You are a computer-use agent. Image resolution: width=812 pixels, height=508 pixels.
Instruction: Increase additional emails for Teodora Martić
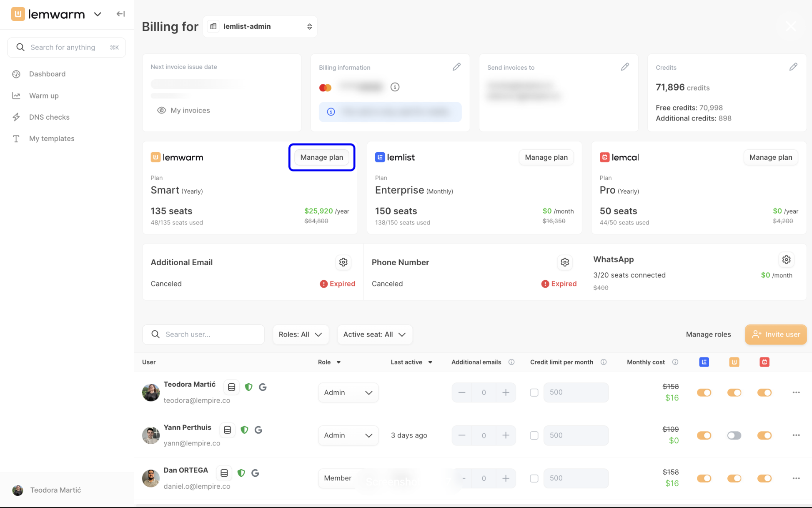(x=506, y=392)
